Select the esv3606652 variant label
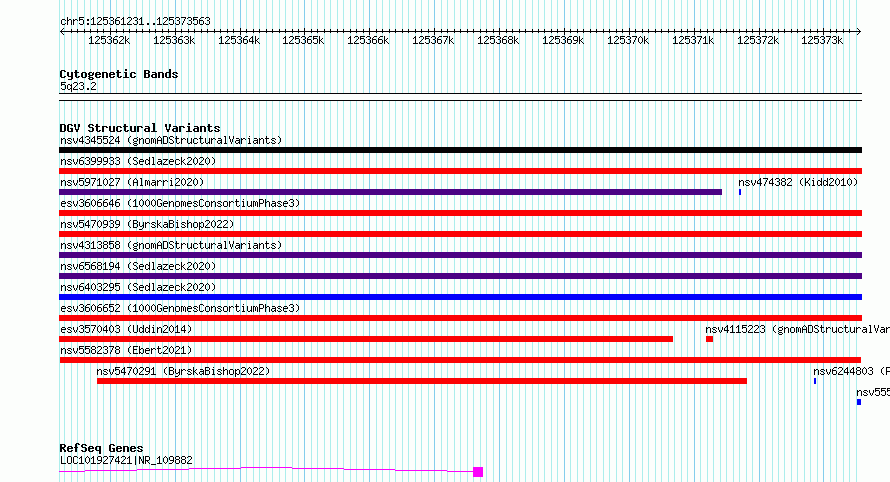890x482 pixels. pos(180,308)
